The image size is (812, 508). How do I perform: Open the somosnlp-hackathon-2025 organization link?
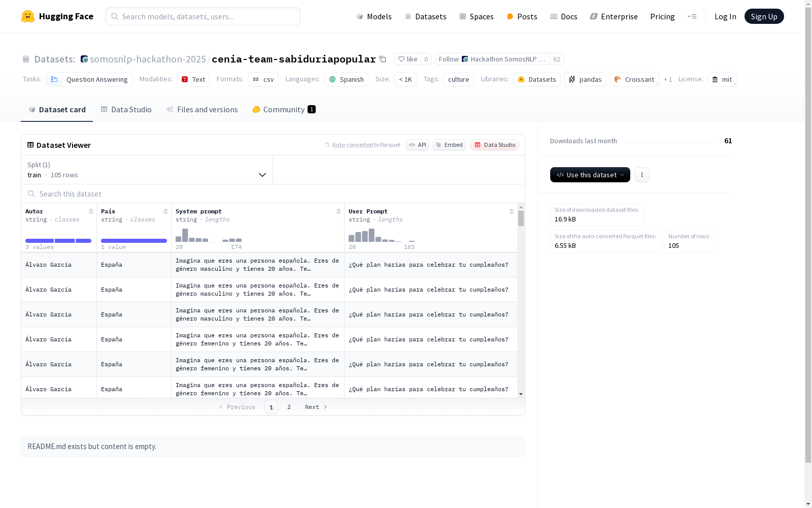[x=148, y=59]
